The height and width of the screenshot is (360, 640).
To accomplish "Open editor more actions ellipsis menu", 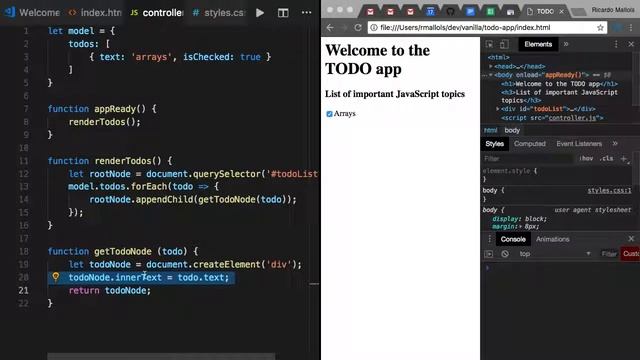I will [307, 13].
